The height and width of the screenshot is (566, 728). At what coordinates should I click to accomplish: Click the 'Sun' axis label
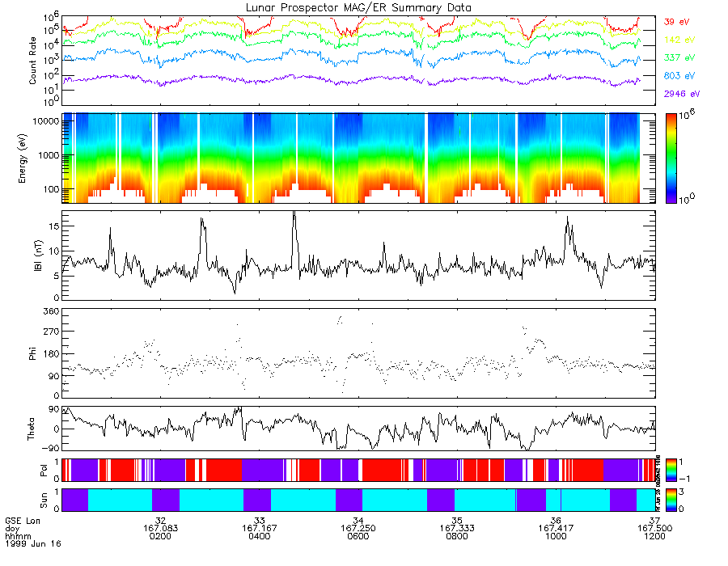coord(44,501)
